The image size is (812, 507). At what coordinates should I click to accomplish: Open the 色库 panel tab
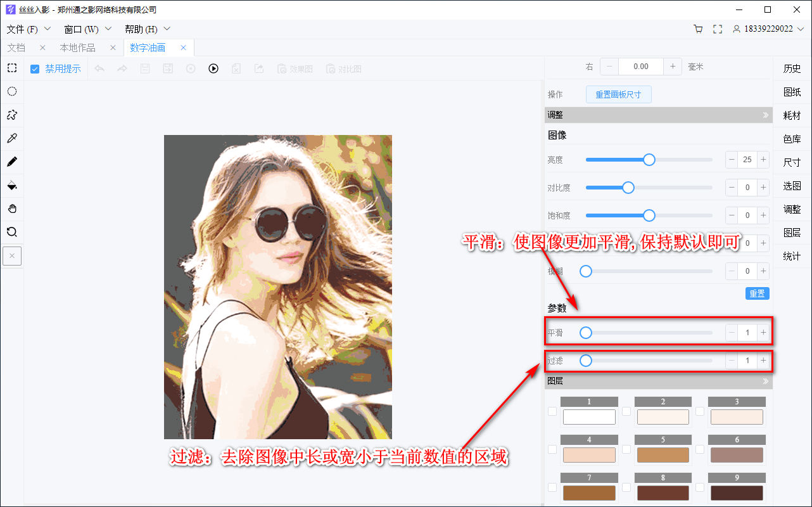click(x=792, y=138)
